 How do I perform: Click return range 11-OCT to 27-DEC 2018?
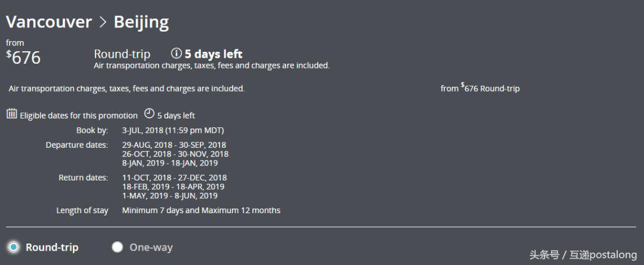tap(174, 177)
